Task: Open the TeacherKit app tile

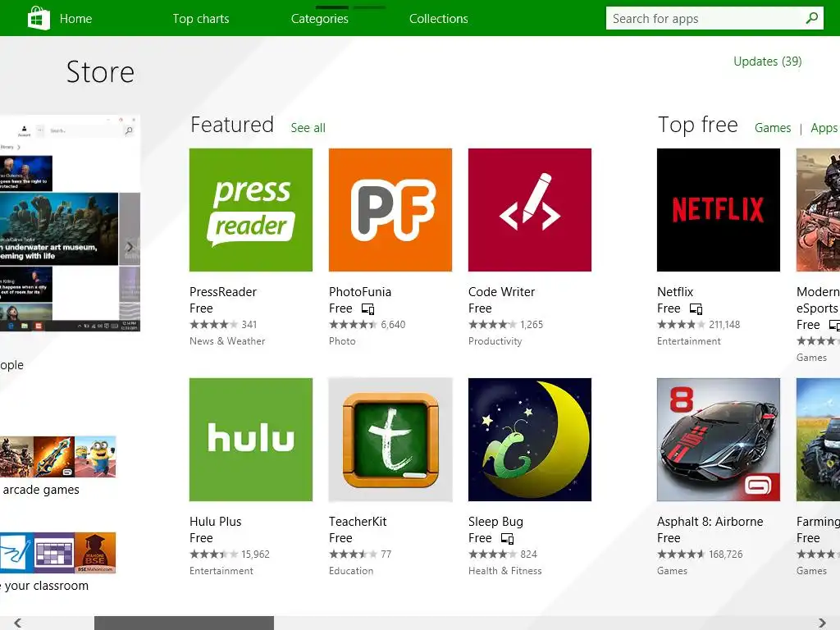Action: tap(390, 440)
